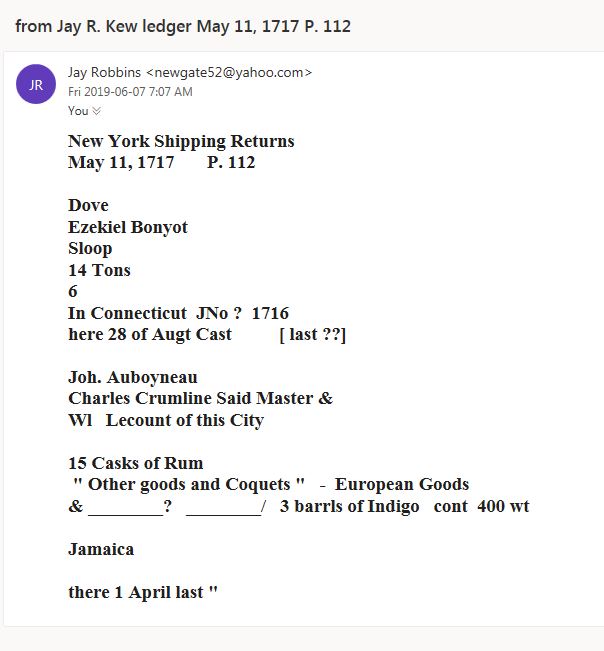
Task: Click the You recipient label
Action: tap(78, 111)
